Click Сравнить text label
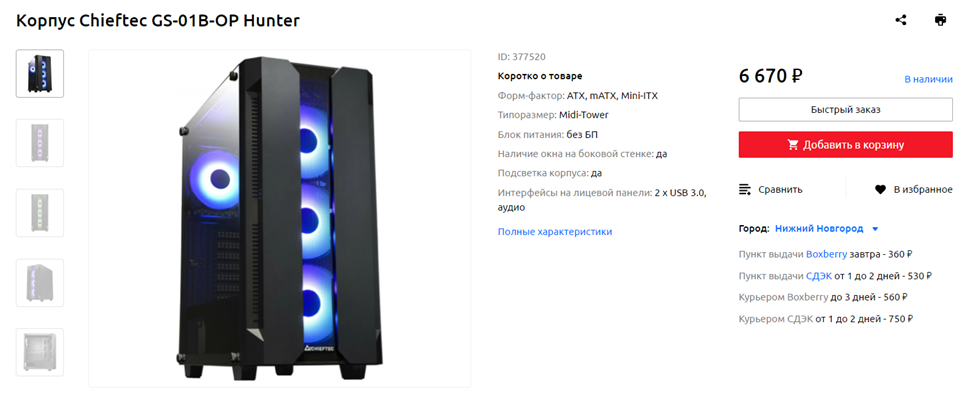The image size is (974, 408). (780, 189)
